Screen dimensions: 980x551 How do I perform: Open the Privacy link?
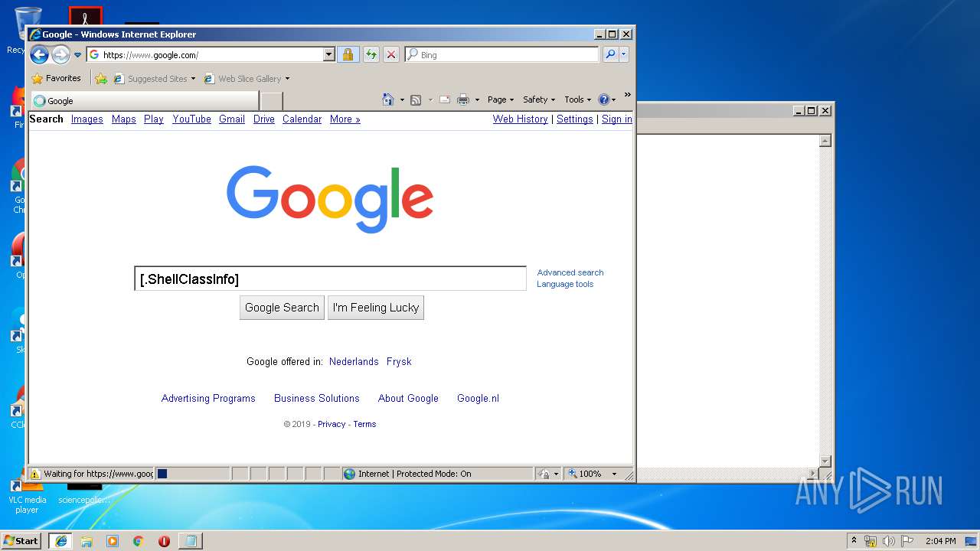pyautogui.click(x=332, y=424)
